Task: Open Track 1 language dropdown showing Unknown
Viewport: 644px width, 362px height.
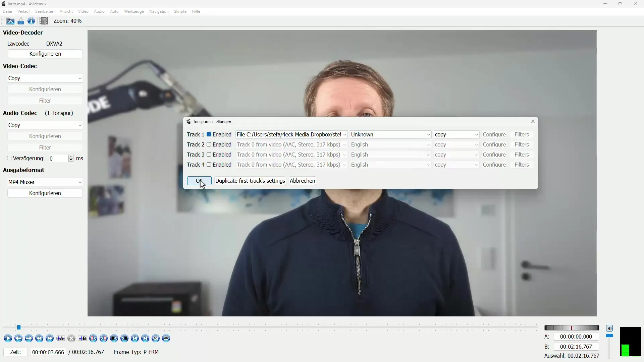Action: tap(390, 134)
